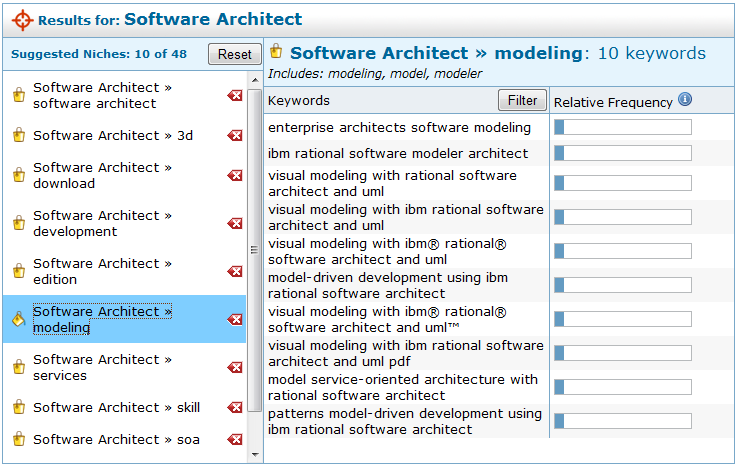Select niche 'Software Architect » soa'
Image resolution: width=738 pixels, height=467 pixels.
[x=116, y=439]
